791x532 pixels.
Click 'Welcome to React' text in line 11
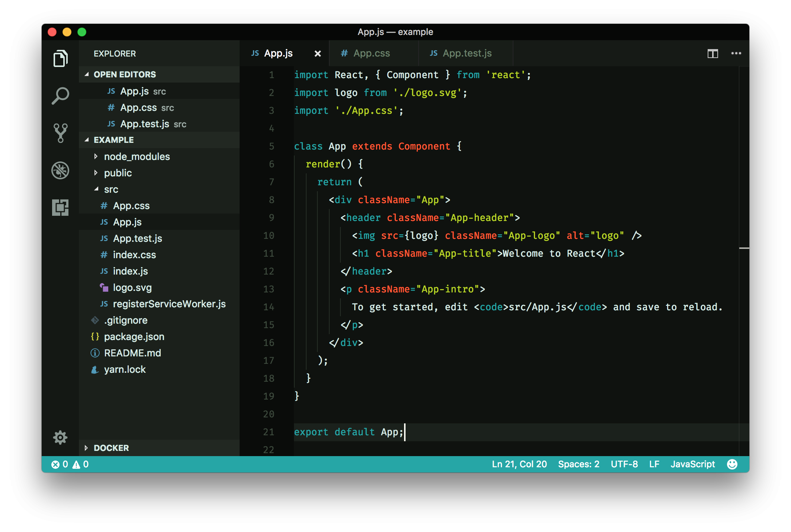(549, 253)
